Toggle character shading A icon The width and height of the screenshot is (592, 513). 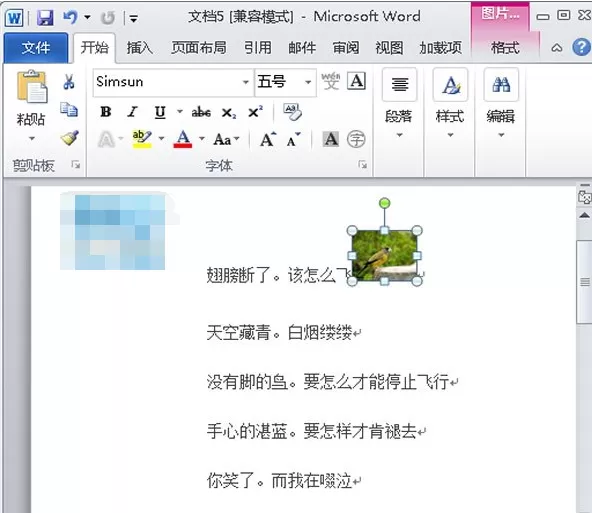[x=331, y=139]
